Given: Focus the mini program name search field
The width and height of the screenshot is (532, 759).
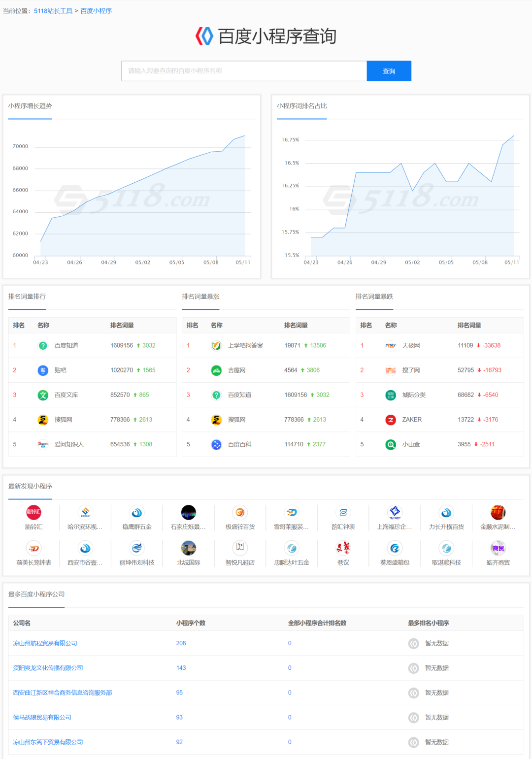Looking at the screenshot, I should [244, 71].
